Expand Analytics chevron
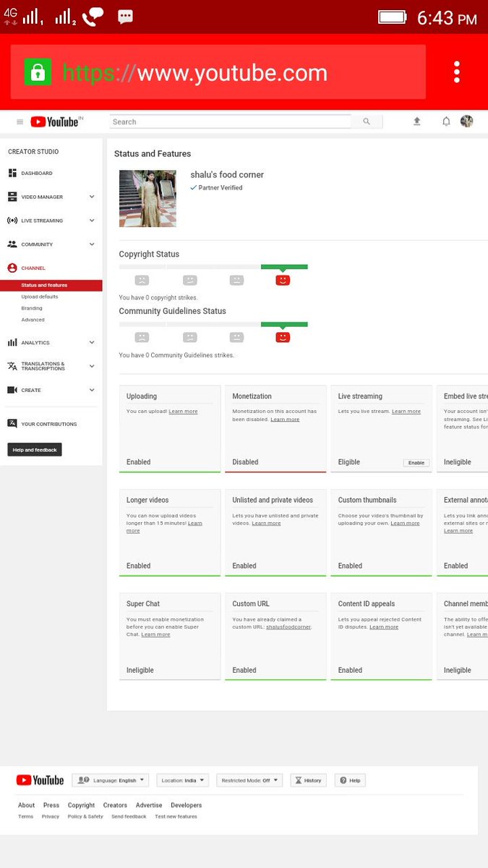488x868 pixels. tap(92, 343)
